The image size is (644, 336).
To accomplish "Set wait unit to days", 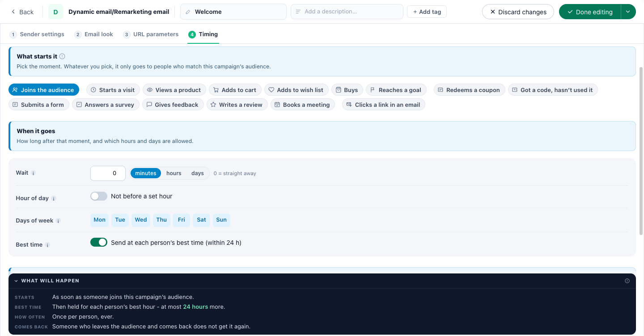I will point(198,173).
